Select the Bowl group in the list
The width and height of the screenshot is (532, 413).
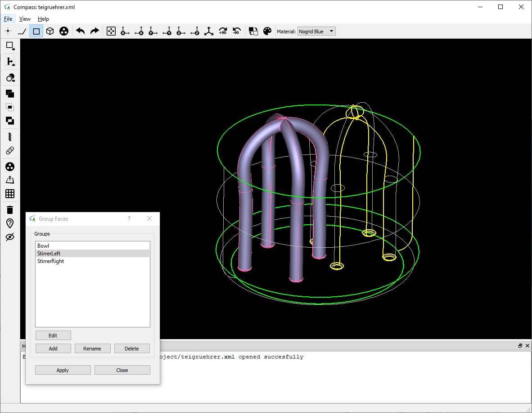(x=93, y=245)
